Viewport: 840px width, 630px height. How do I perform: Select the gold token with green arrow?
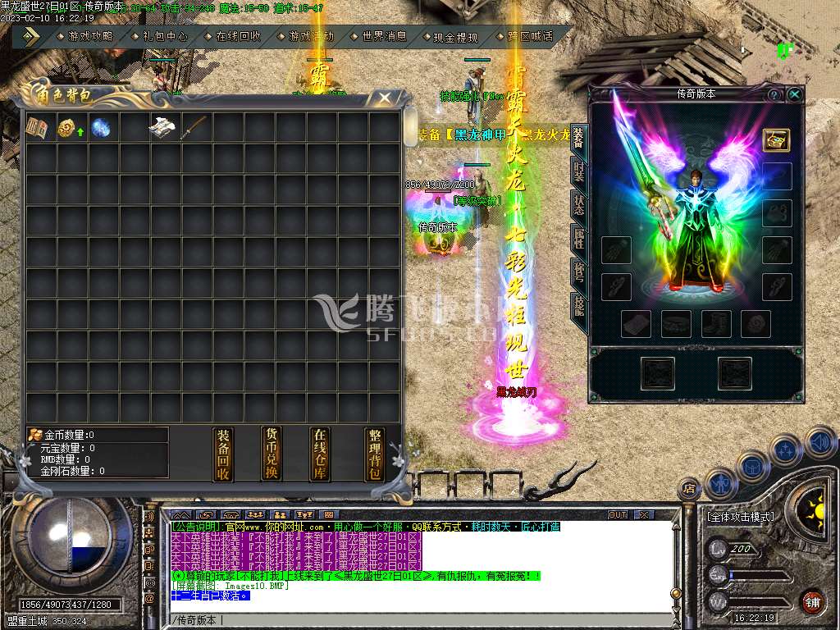pos(70,129)
